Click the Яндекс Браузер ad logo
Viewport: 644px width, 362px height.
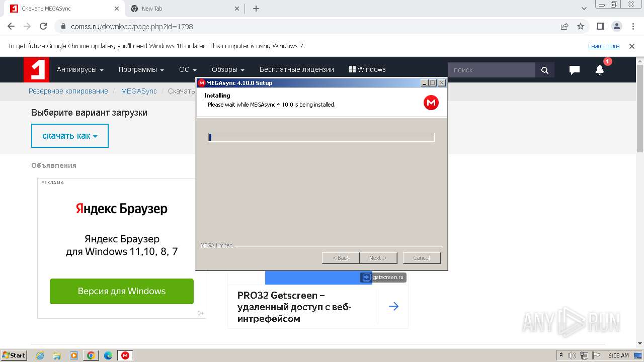point(122,209)
